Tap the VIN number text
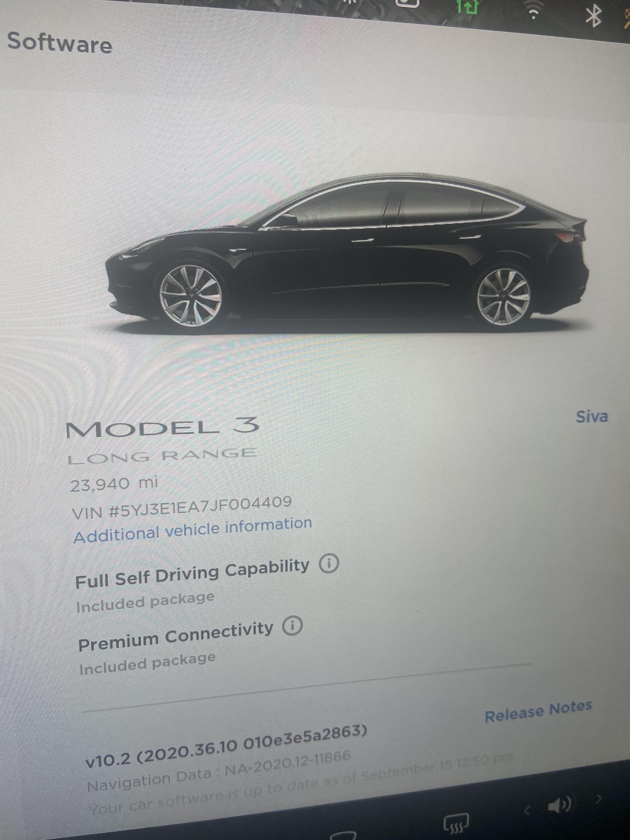 (x=181, y=507)
